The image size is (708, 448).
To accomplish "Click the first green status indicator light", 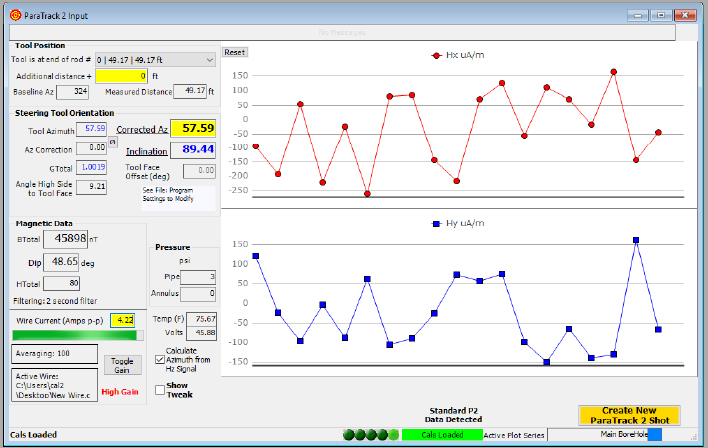I will [348, 435].
